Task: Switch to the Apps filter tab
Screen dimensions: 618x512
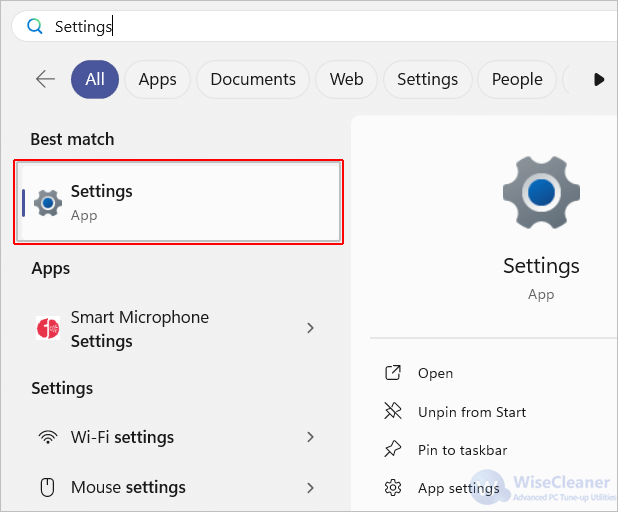Action: click(x=158, y=80)
